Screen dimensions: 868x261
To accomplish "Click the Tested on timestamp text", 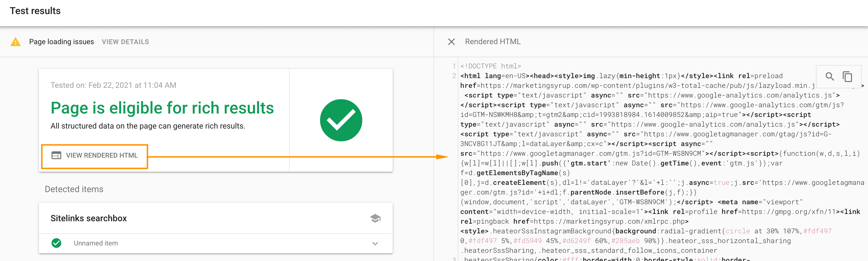I will tap(113, 85).
